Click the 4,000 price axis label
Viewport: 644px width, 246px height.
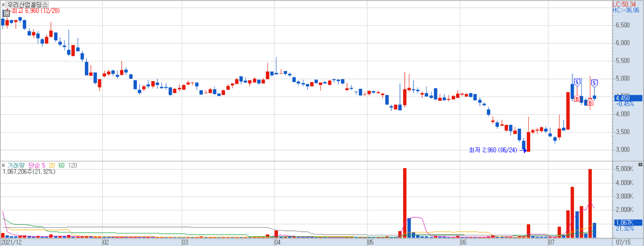click(623, 114)
